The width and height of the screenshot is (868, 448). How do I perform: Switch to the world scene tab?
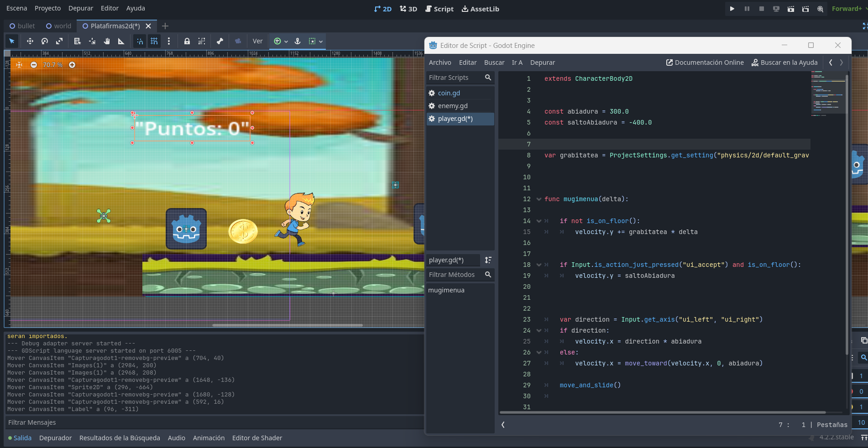(x=59, y=26)
